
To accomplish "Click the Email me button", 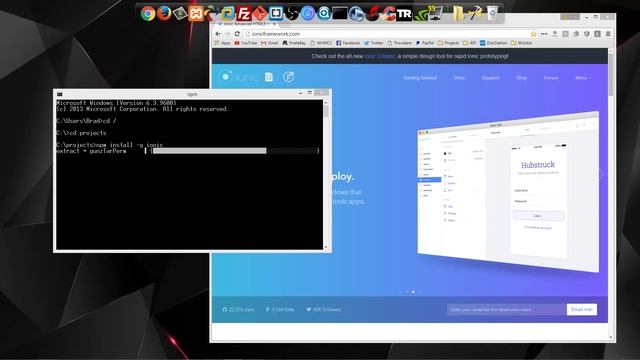I will [x=582, y=309].
